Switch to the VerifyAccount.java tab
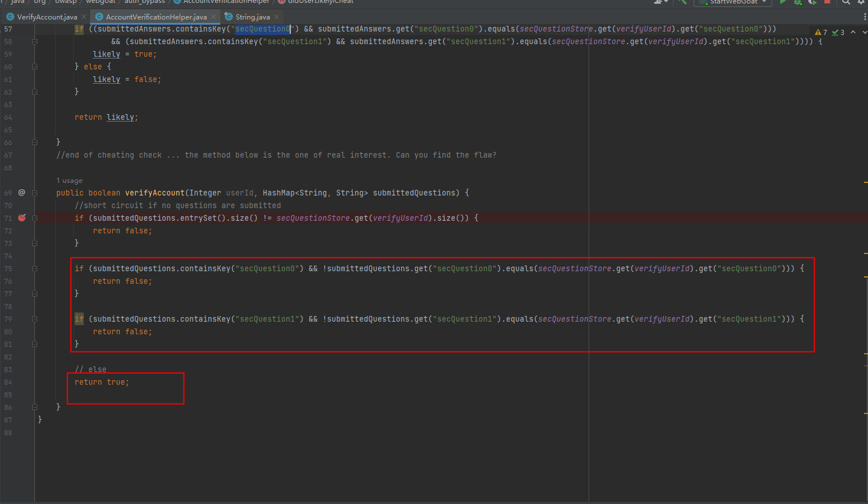 (46, 17)
